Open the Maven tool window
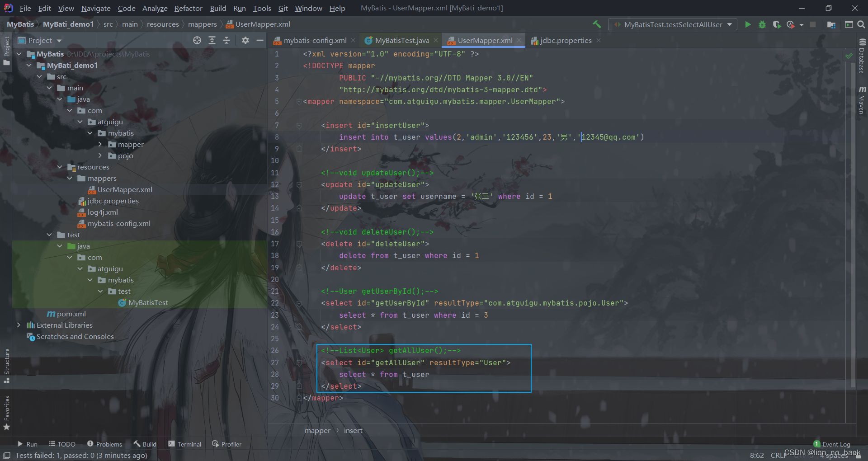Viewport: 868px width, 461px height. point(862,100)
